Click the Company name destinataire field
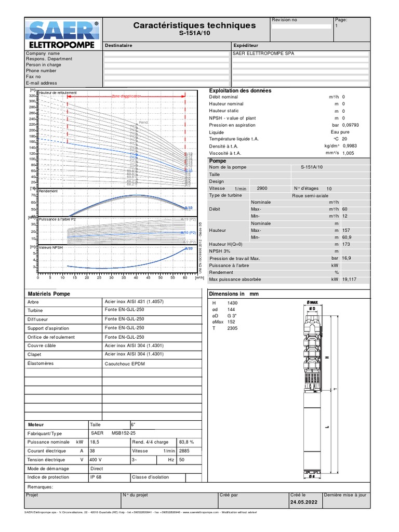Viewport: 399px width, 532px height. pyautogui.click(x=166, y=54)
